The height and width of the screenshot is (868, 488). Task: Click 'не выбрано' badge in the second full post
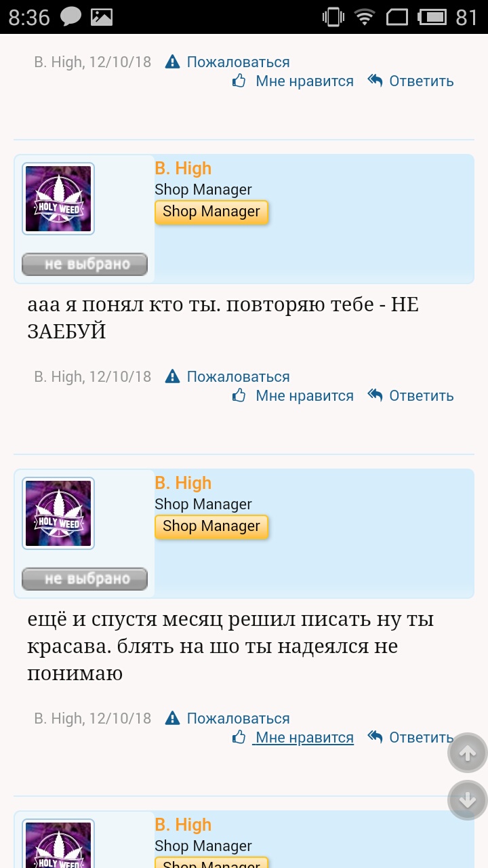coord(85,579)
